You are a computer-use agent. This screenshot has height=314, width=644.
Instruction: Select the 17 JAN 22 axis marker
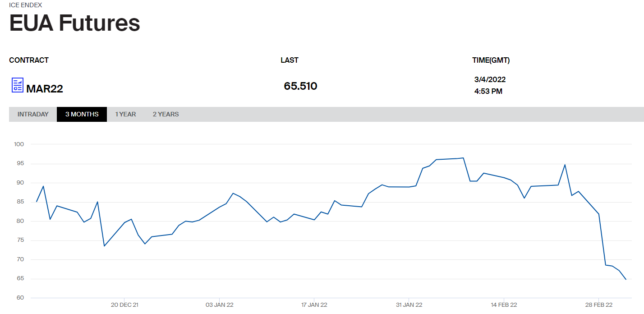[x=314, y=305]
